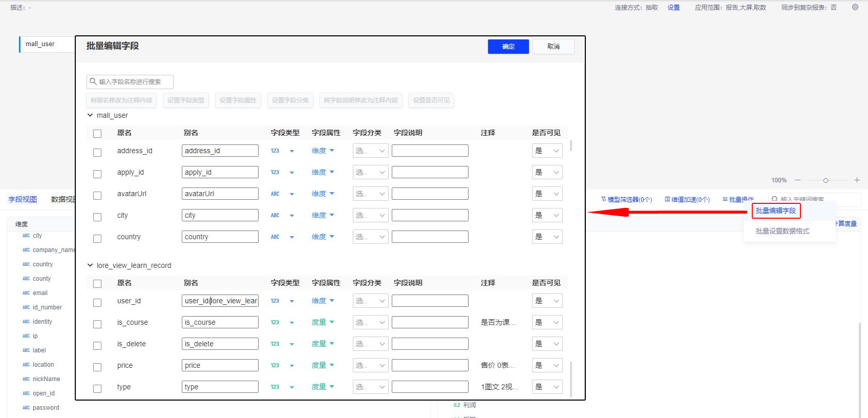Viewport: 868px width, 418px height.
Task: Select all fields in mall_user header checkbox
Action: coord(97,134)
